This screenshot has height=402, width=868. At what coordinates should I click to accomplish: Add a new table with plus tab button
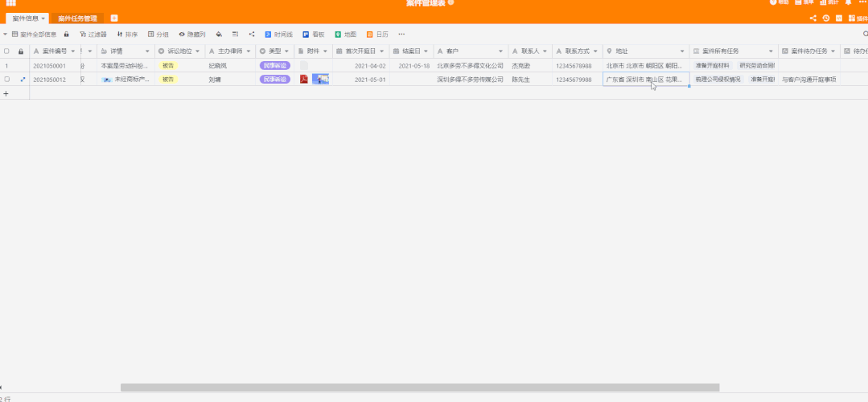pyautogui.click(x=114, y=18)
